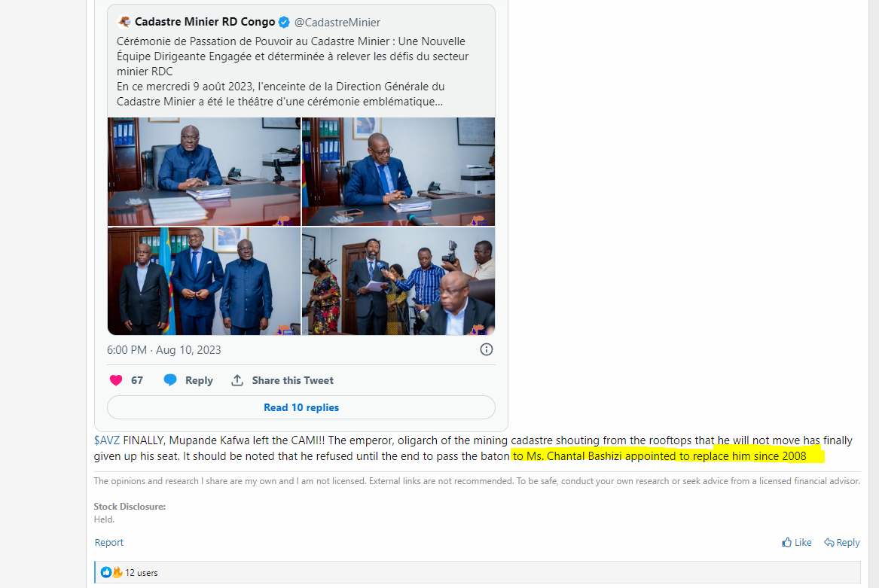Open the @CadastreMinier handle link
879x588 pixels.
click(337, 23)
